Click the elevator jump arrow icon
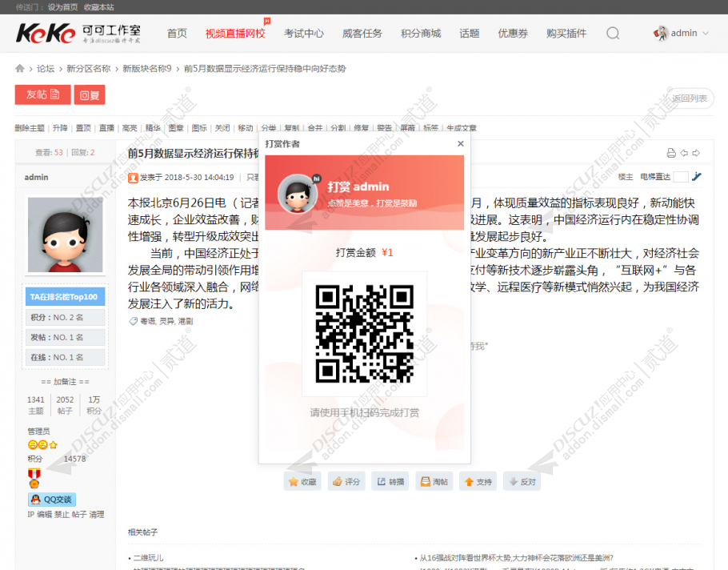Viewport: 728px width, 570px height. (697, 177)
